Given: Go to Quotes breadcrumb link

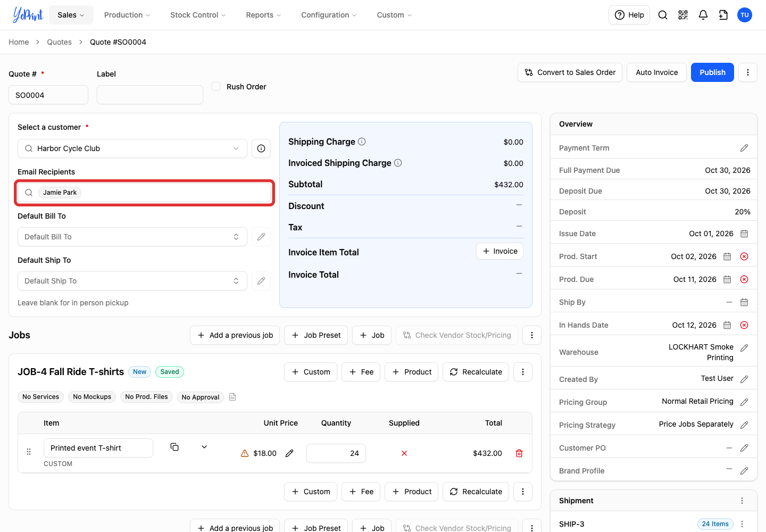Looking at the screenshot, I should coord(59,42).
